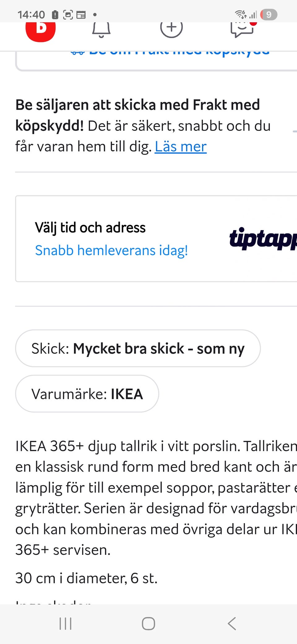This screenshot has height=644, width=297.
Task: Tap the clock showing 14:40
Action: [31, 15]
